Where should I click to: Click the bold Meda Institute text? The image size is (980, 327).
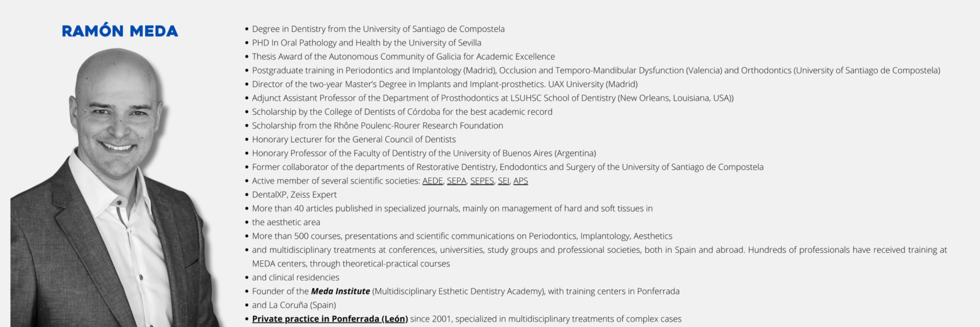coord(340,291)
